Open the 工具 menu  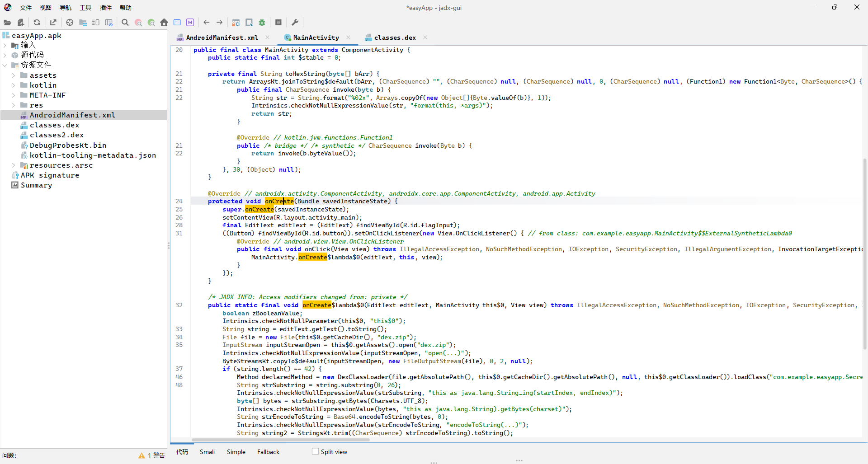(x=85, y=8)
